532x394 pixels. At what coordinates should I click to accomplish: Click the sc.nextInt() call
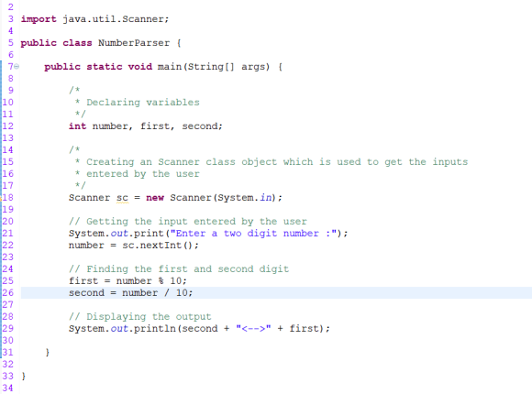(161, 246)
